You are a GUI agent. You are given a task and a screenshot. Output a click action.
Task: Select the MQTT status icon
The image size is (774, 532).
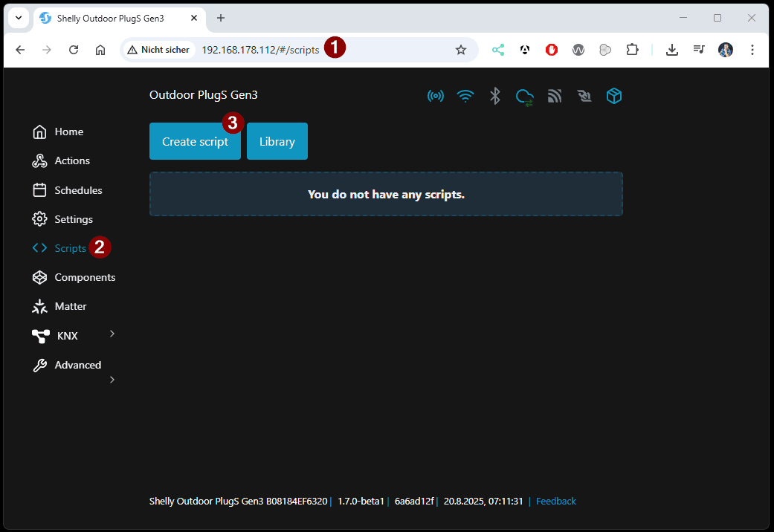pyautogui.click(x=555, y=96)
